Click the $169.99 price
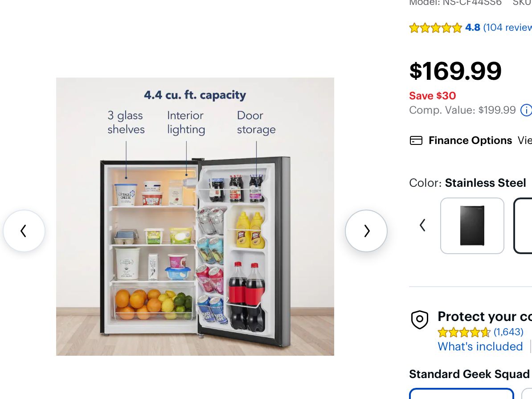This screenshot has width=532, height=399. (x=455, y=71)
